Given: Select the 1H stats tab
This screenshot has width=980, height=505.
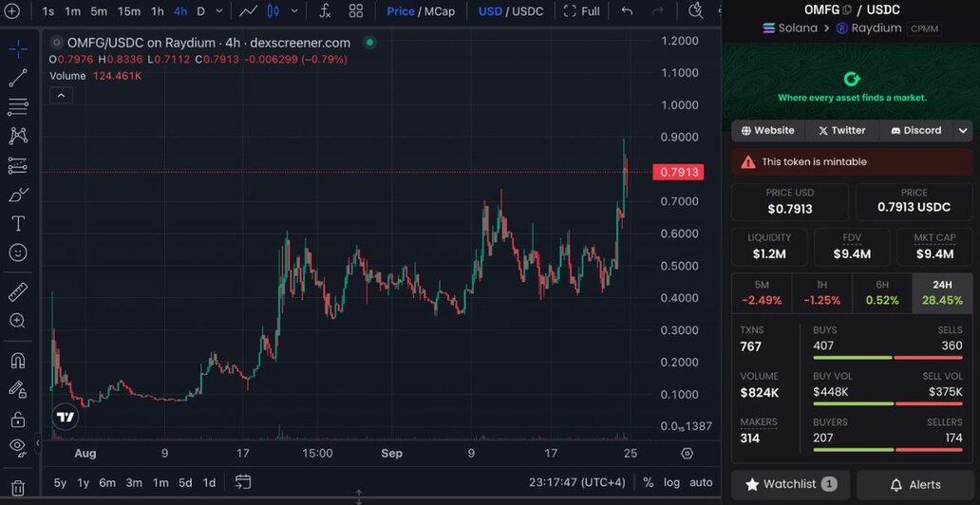Looking at the screenshot, I should (821, 292).
